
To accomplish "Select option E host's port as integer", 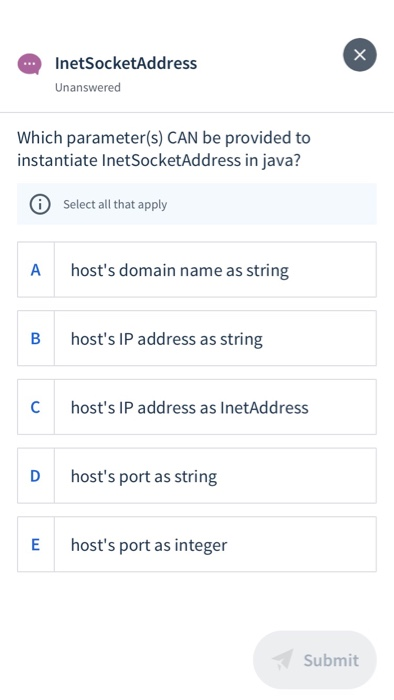I will (197, 545).
